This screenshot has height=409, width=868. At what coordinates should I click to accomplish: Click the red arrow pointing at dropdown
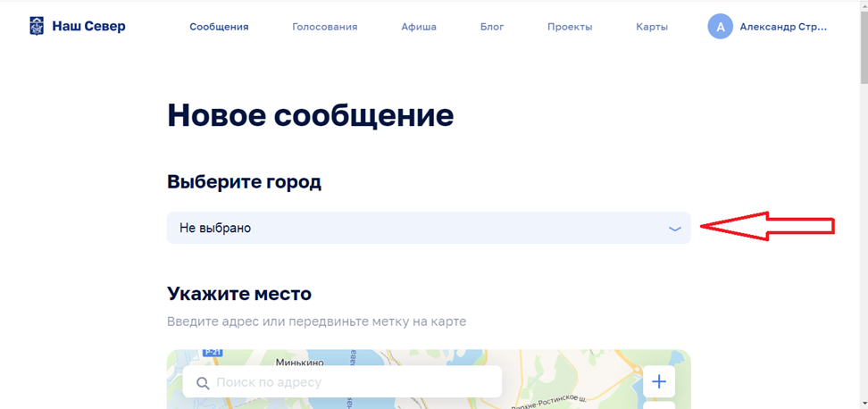[767, 227]
